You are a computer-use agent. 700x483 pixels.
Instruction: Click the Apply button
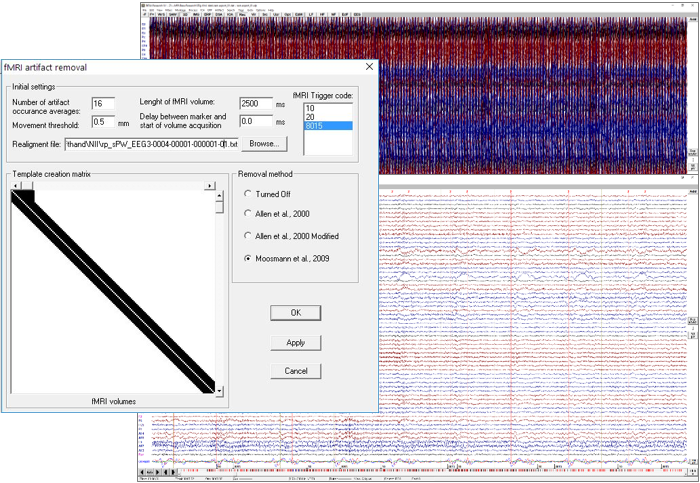pos(296,343)
